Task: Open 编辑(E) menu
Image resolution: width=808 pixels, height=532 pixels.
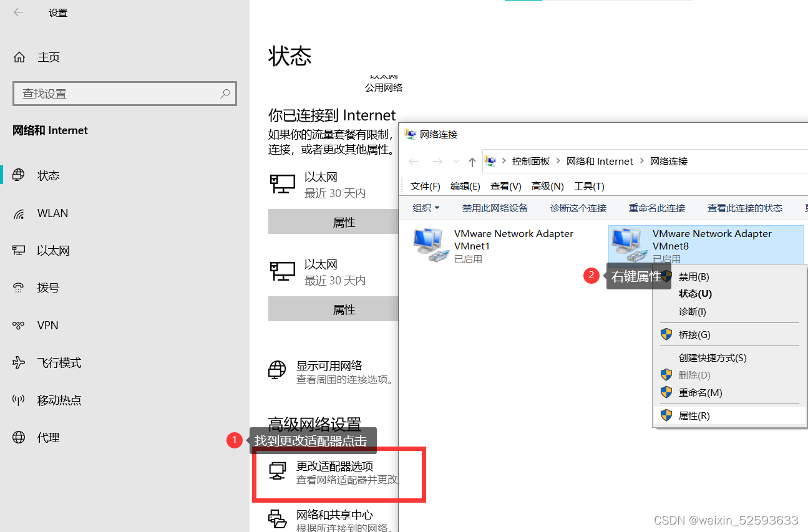Action: pyautogui.click(x=465, y=186)
